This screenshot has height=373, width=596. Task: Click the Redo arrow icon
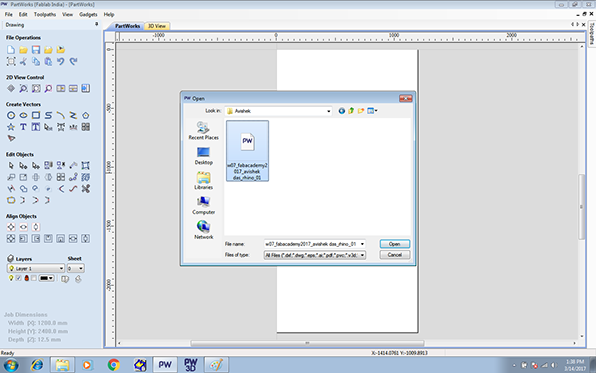[x=73, y=61]
